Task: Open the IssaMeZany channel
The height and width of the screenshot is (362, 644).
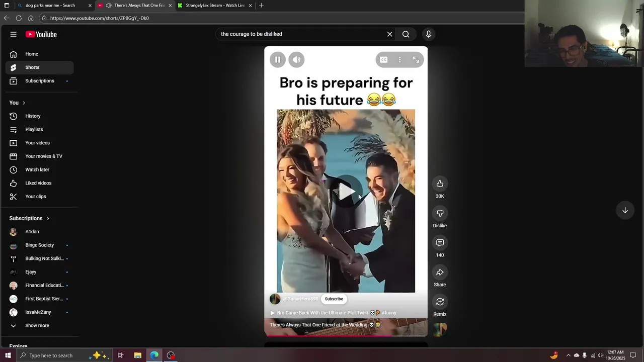Action: (x=39, y=312)
